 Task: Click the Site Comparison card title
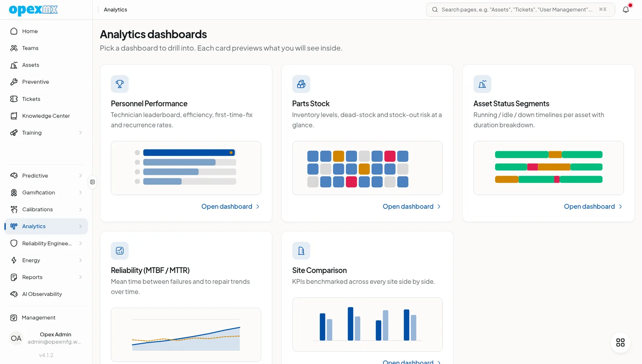pyautogui.click(x=319, y=271)
